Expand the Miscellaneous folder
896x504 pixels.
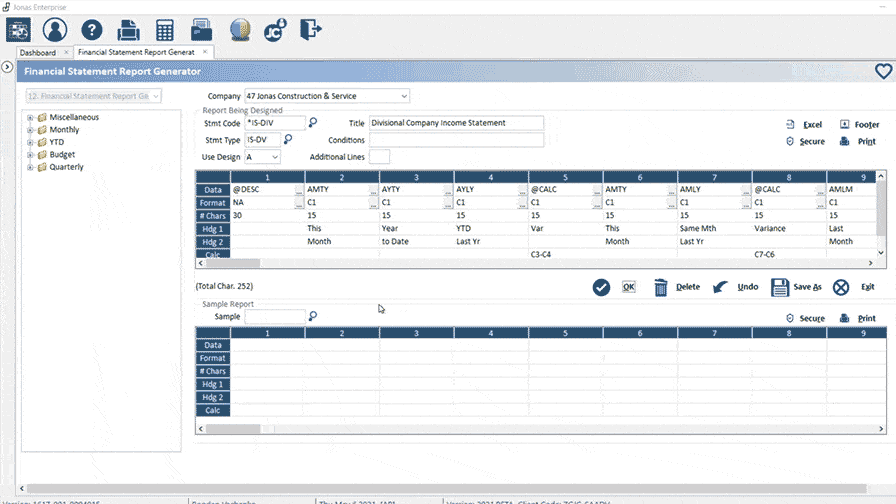[30, 117]
